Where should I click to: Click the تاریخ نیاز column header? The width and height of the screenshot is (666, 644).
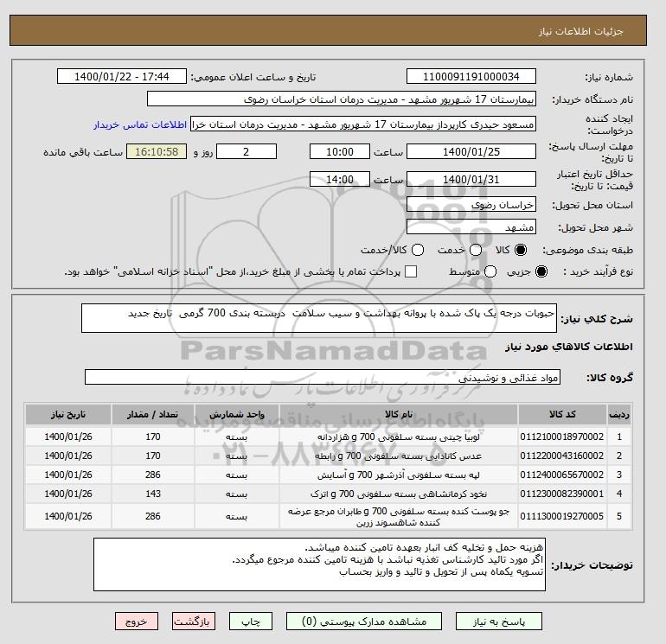pyautogui.click(x=68, y=414)
